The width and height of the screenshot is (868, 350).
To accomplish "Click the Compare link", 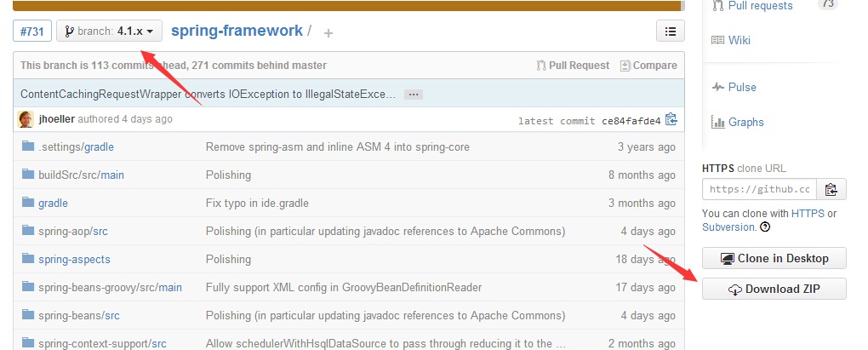I will [x=648, y=66].
